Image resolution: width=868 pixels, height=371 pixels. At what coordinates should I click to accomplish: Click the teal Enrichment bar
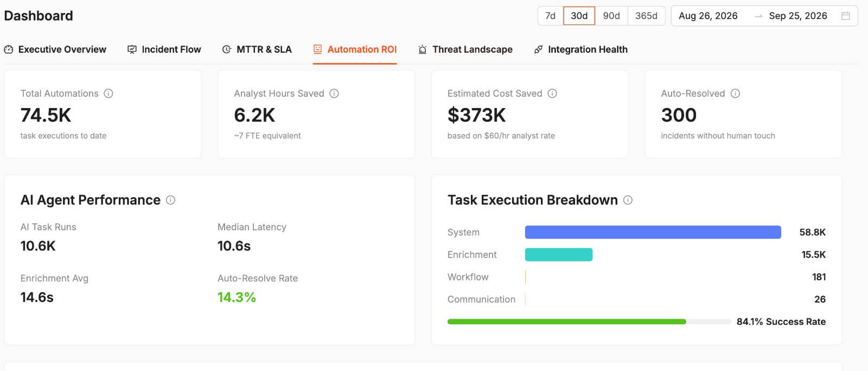[559, 254]
